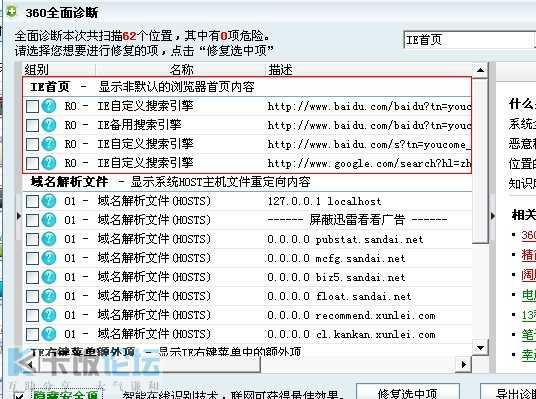Enable checkbox for pubstat.sandai.net entry
The height and width of the screenshot is (399, 536).
click(x=32, y=239)
